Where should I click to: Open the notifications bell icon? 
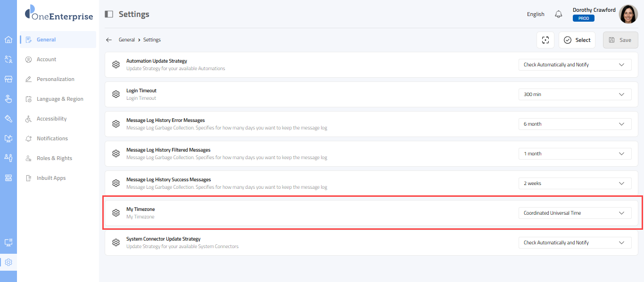pyautogui.click(x=559, y=14)
